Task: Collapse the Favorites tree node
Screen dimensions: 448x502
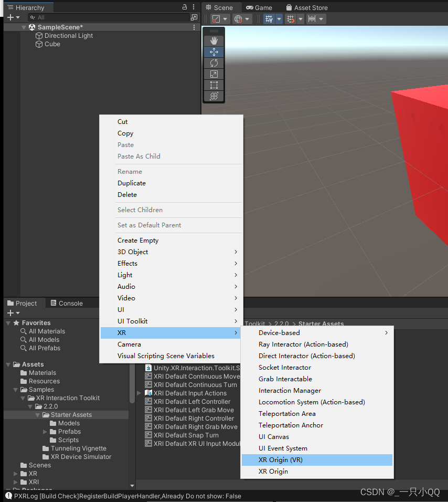Action: coord(8,323)
